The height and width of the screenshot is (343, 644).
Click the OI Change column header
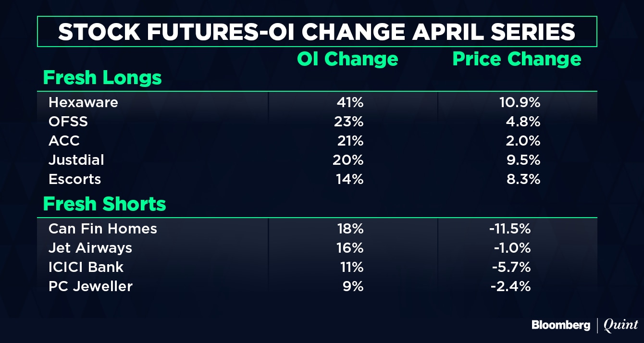[347, 59]
